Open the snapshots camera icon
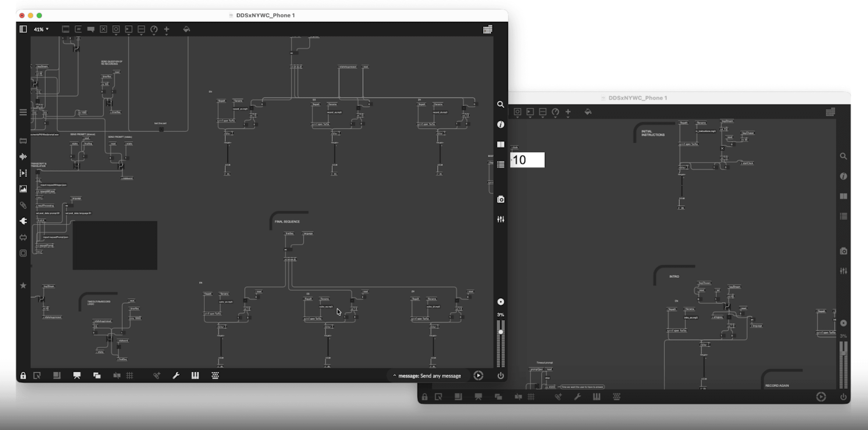Viewport: 868px width, 430px height. coord(501,199)
